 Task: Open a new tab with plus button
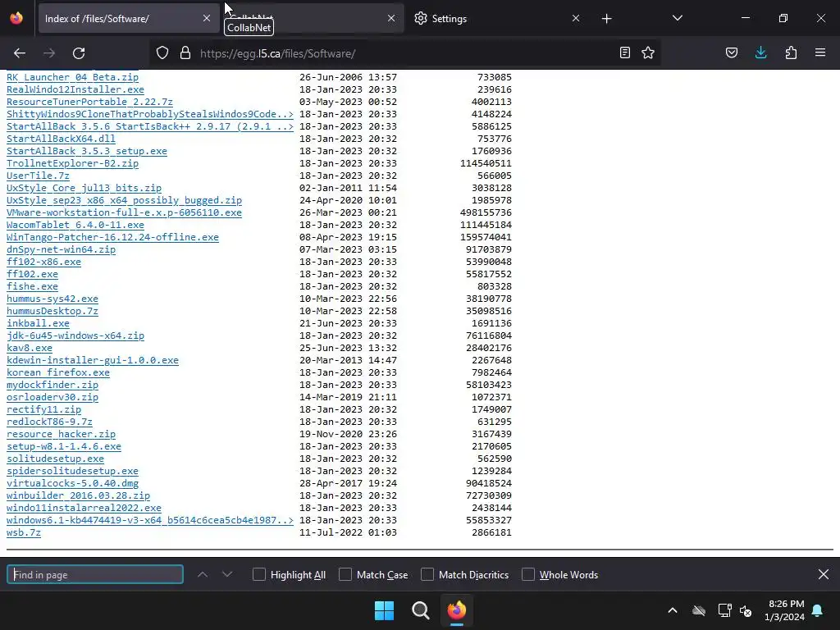click(x=606, y=19)
